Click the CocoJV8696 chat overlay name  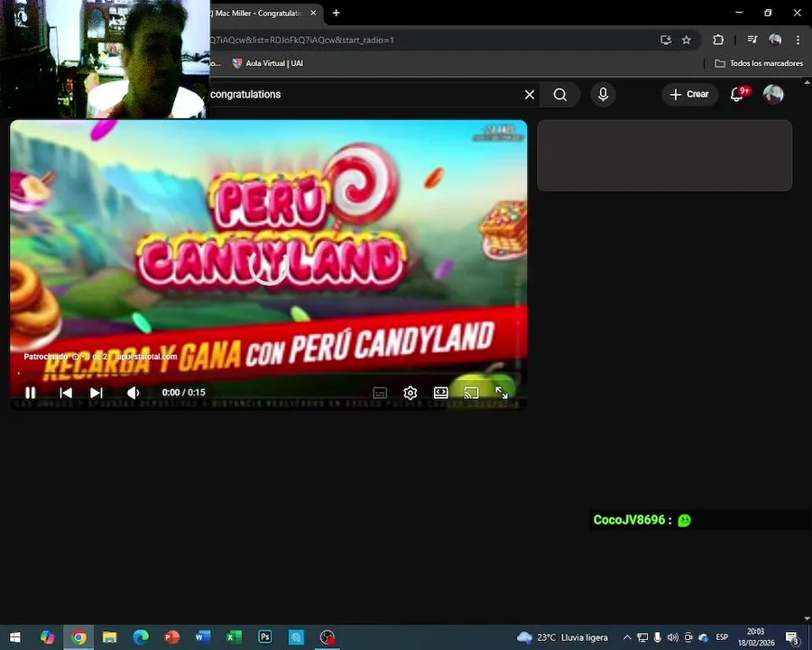tap(629, 520)
